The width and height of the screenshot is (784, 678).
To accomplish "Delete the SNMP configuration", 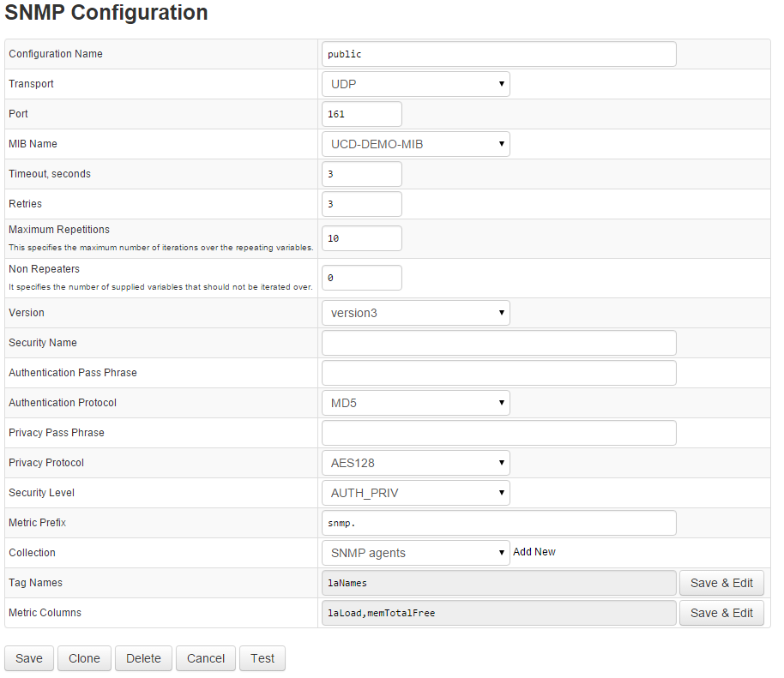I will pos(142,658).
